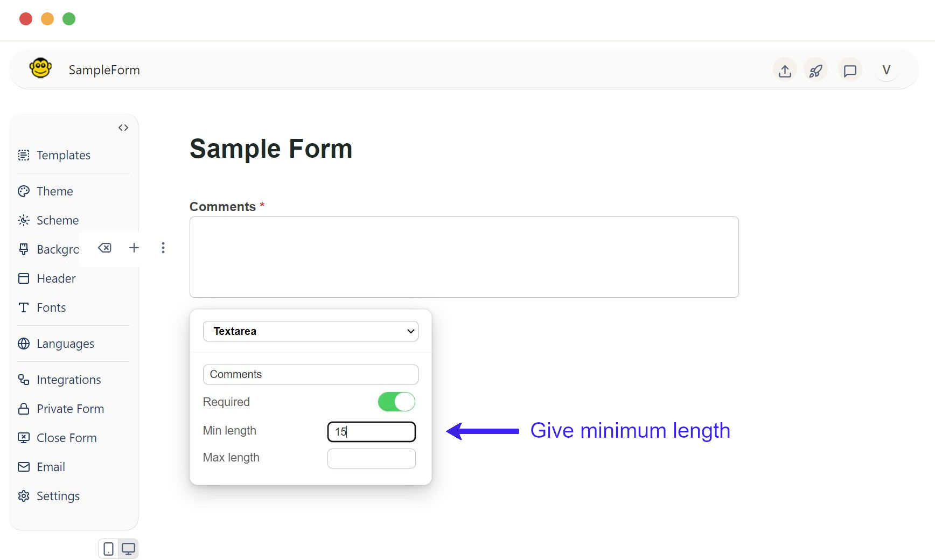Open the three-dot more options menu
935x560 pixels.
163,248
